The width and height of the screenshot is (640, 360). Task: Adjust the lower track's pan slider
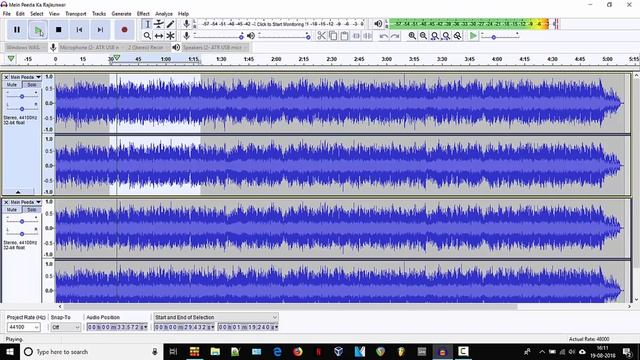point(22,234)
